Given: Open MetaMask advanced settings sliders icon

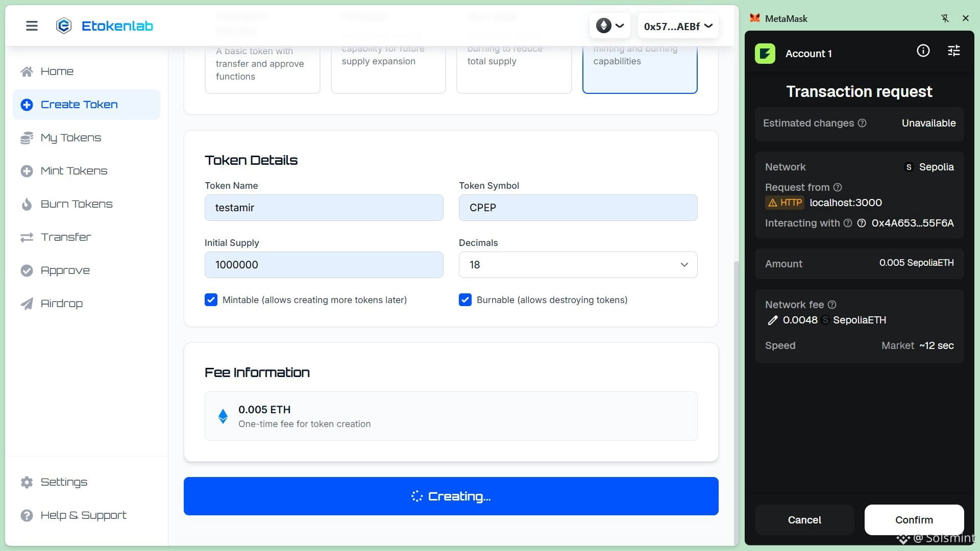Looking at the screenshot, I should pos(953,51).
